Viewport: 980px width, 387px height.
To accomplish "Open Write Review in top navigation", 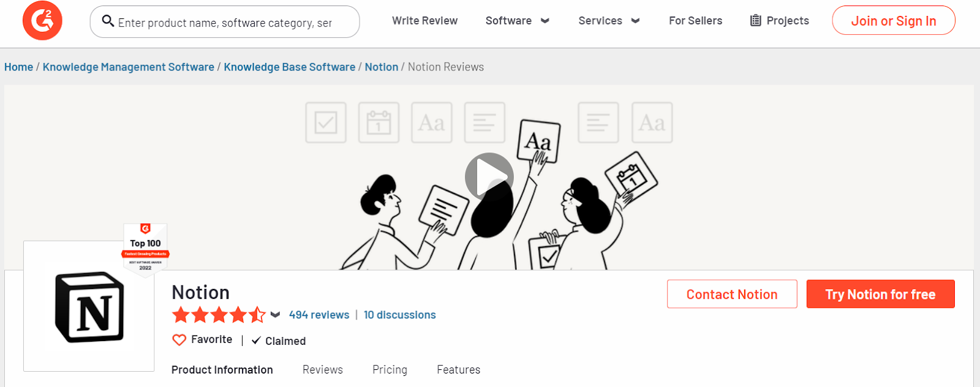I will 424,21.
